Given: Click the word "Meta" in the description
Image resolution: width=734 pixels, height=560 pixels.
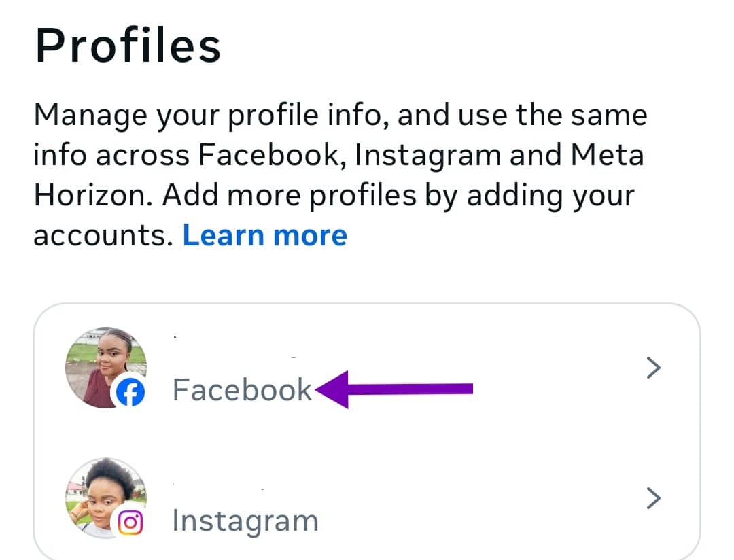Looking at the screenshot, I should pyautogui.click(x=606, y=156).
